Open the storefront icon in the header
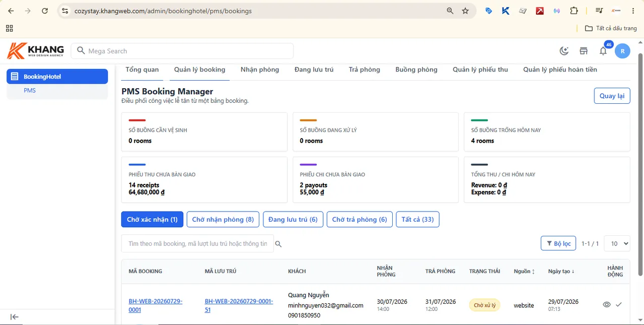The width and height of the screenshot is (644, 325). coord(584,51)
